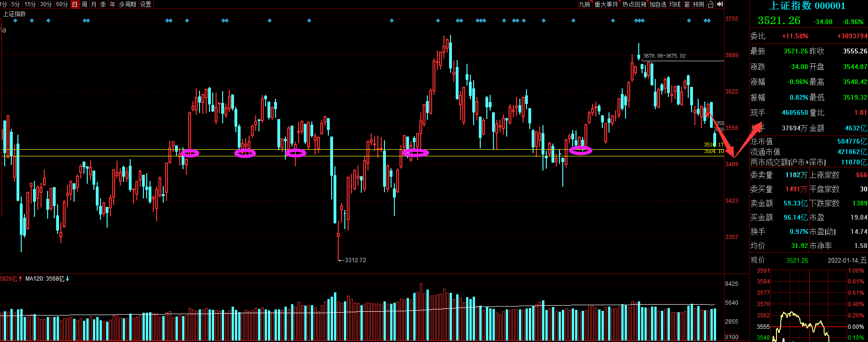Click the date 2022-01-14.五
The width and height of the screenshot is (868, 342).
point(847,260)
